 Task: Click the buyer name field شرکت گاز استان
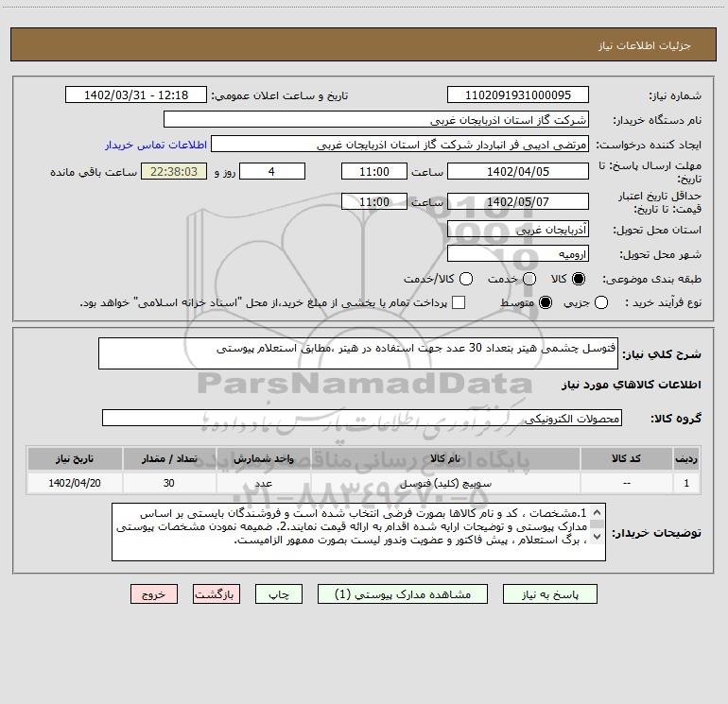376,120
